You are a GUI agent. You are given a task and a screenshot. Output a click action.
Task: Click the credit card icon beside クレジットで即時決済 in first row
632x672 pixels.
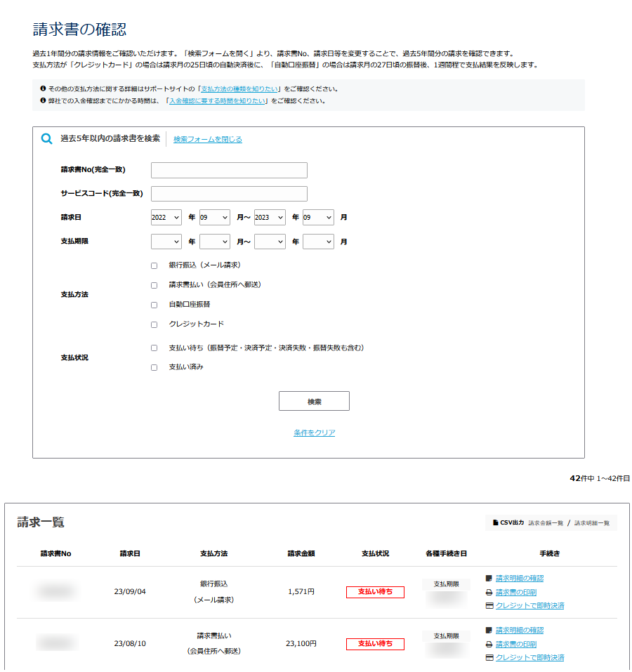click(490, 606)
